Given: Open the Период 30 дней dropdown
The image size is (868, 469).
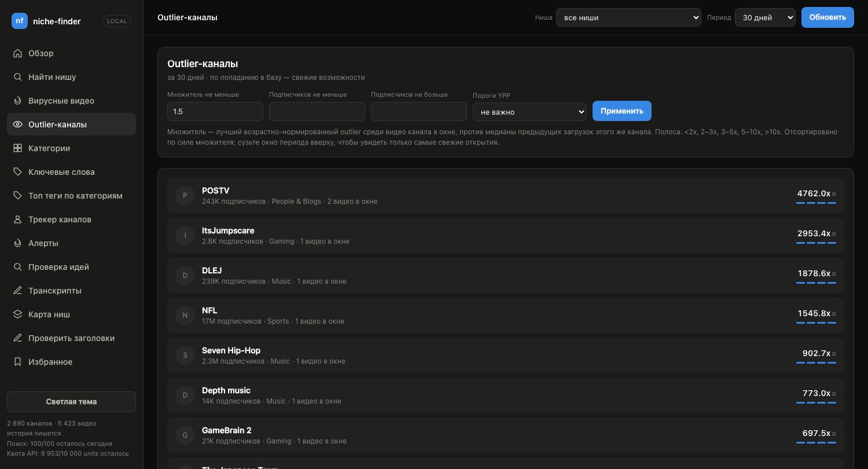Looking at the screenshot, I should click(x=765, y=17).
